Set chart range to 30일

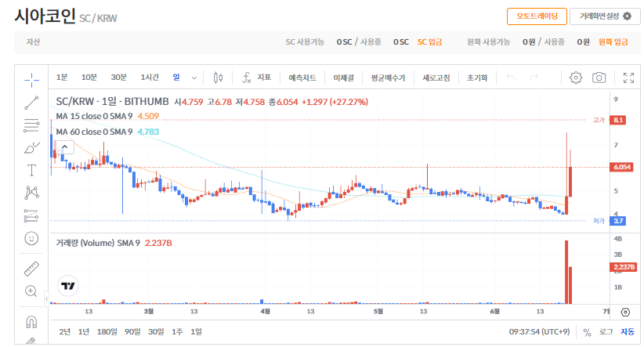(x=156, y=332)
